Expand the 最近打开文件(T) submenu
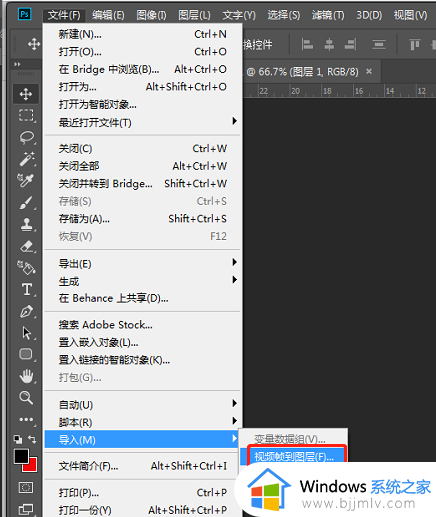436x517 pixels. click(x=143, y=123)
